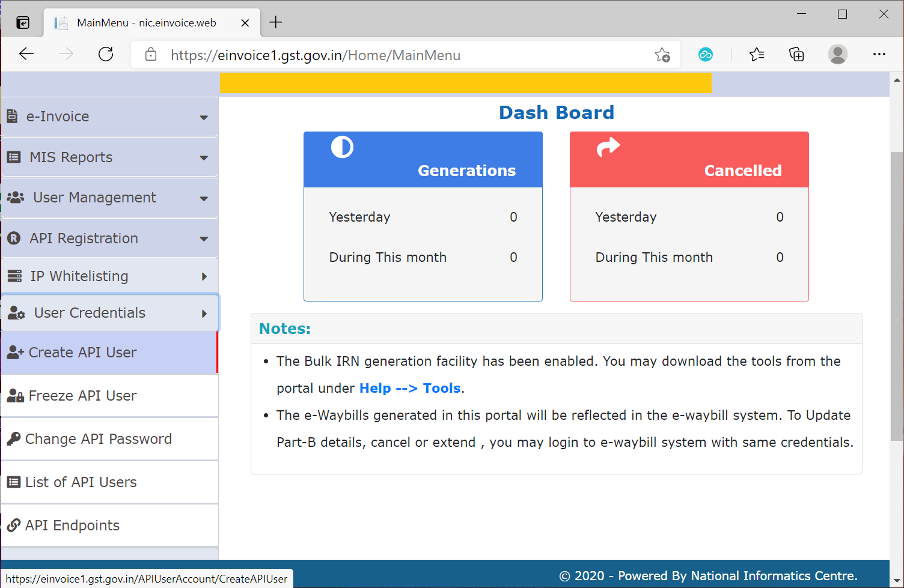Expand the e-Invoice menu dropdown

[x=204, y=117]
